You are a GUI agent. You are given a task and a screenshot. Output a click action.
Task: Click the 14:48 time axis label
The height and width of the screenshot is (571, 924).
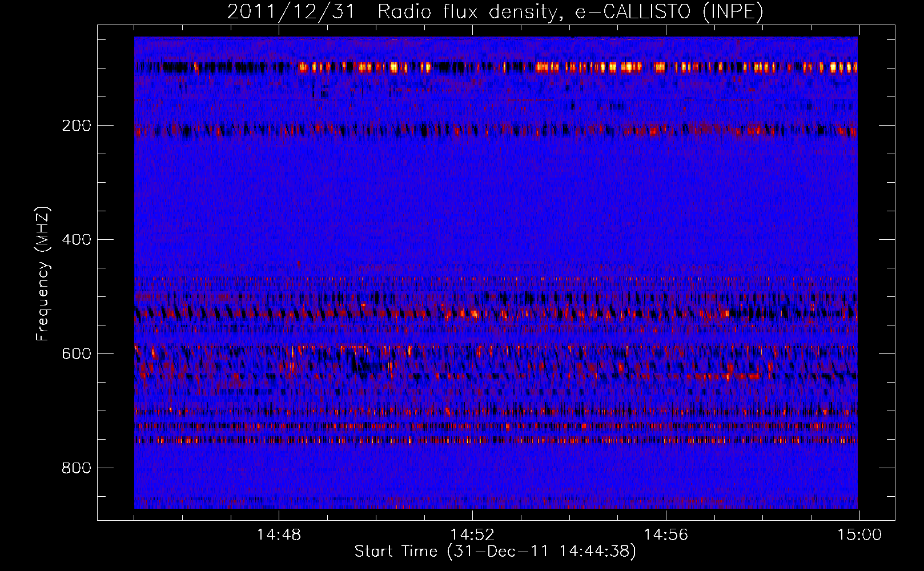click(x=279, y=535)
